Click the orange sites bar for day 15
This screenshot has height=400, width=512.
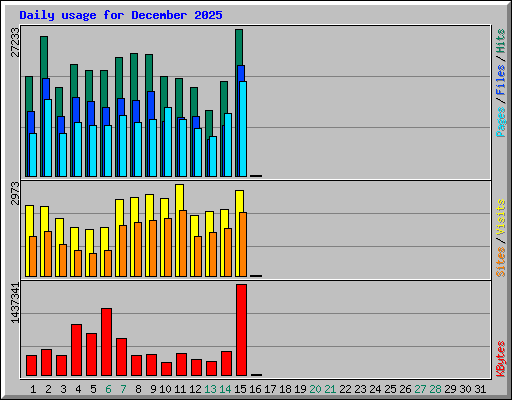point(243,244)
